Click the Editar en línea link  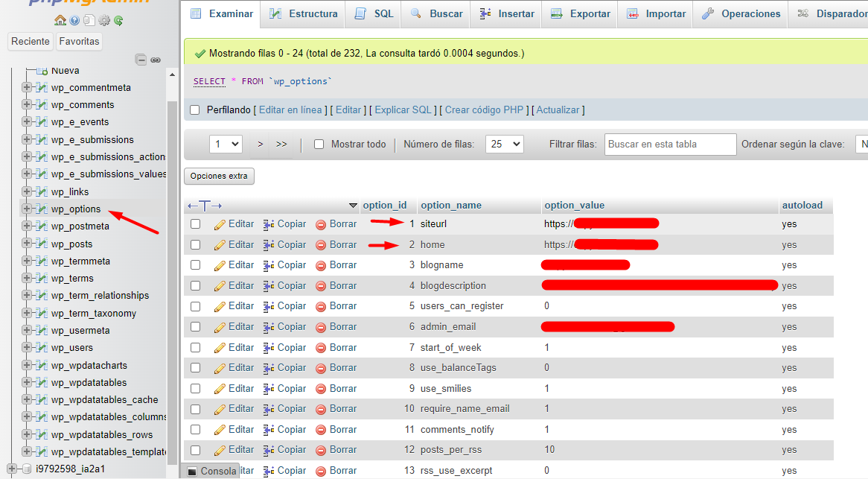tap(290, 110)
